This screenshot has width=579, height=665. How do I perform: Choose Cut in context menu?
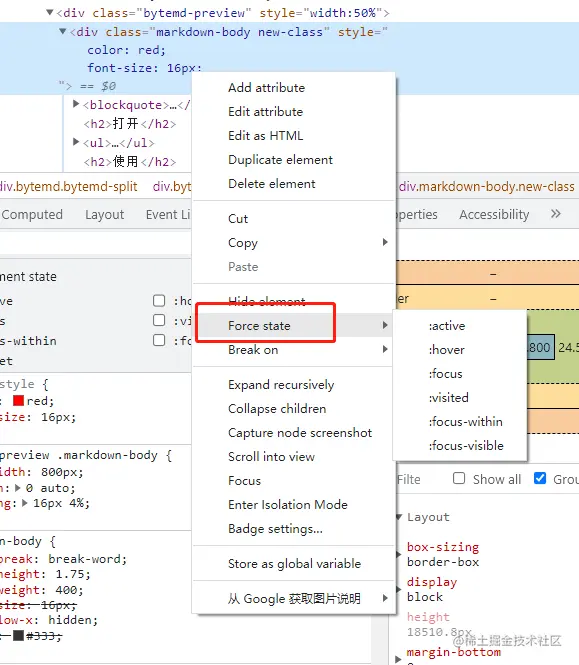tap(294, 219)
